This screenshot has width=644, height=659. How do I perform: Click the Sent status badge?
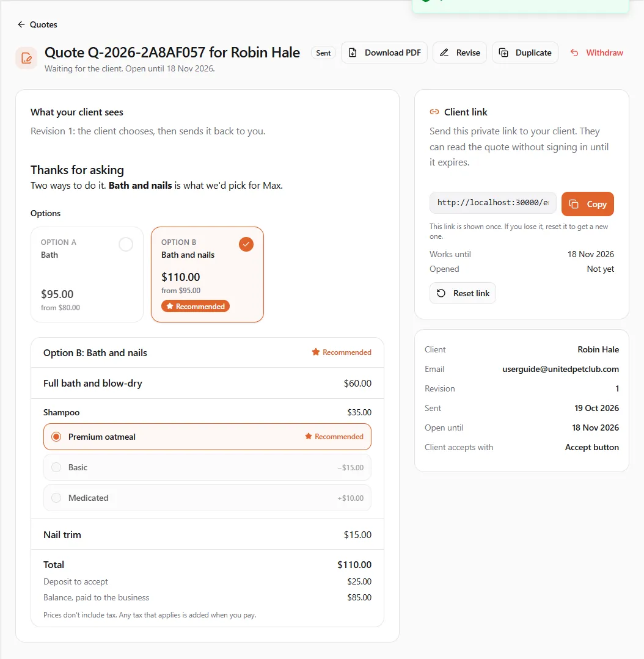point(323,53)
